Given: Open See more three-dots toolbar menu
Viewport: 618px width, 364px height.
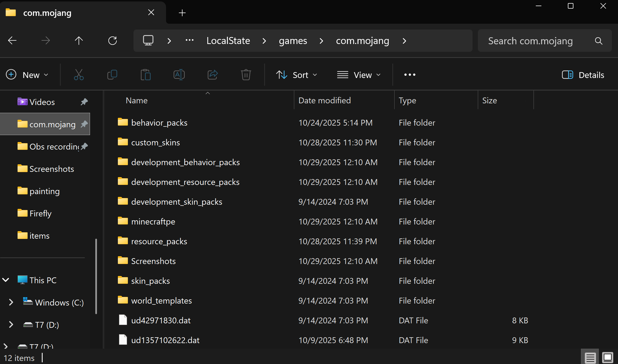Looking at the screenshot, I should 410,75.
